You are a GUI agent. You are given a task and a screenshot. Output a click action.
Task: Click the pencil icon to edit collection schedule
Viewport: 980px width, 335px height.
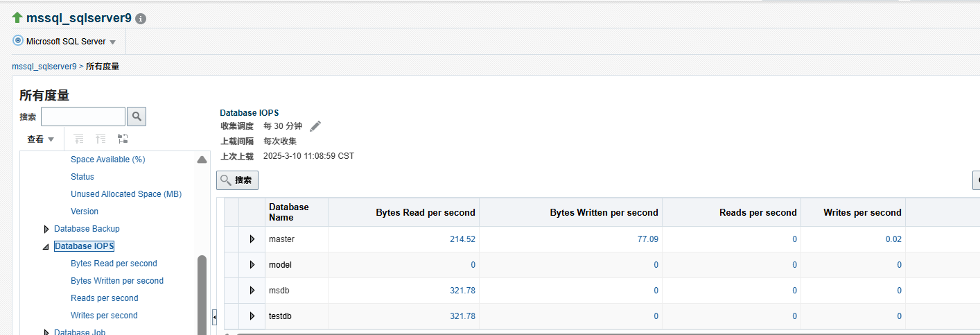pyautogui.click(x=315, y=126)
